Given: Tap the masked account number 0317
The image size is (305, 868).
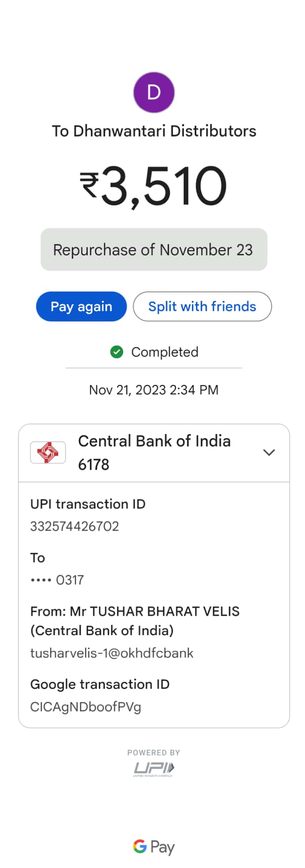Looking at the screenshot, I should coord(57,580).
